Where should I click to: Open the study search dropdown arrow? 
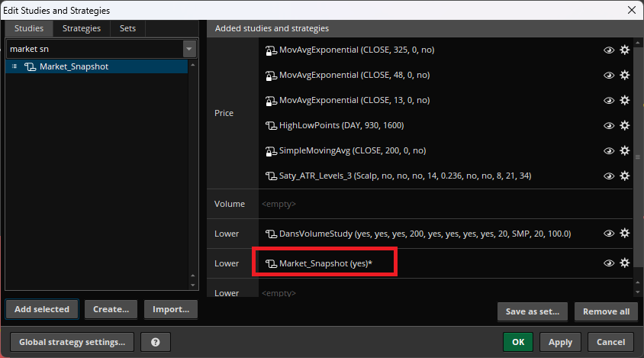[189, 49]
